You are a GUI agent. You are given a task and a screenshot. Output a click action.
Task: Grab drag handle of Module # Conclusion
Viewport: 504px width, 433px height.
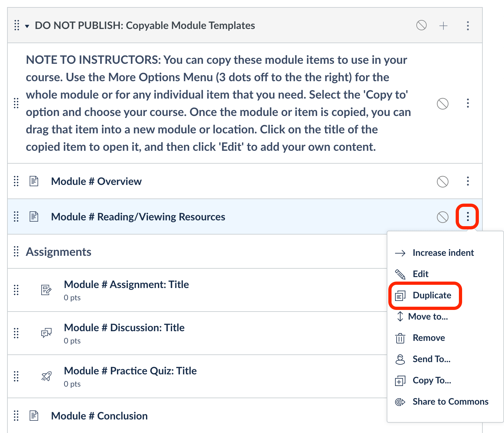tap(16, 416)
